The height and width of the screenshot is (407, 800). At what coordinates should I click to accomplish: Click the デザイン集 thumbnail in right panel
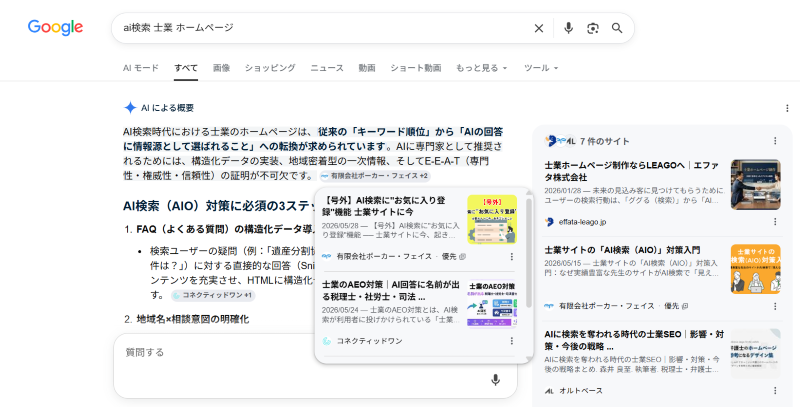point(756,353)
